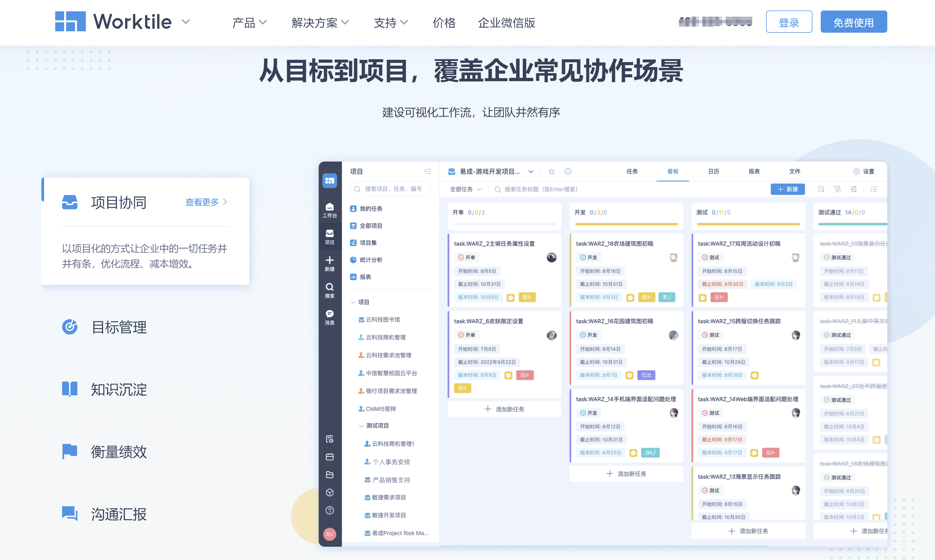
Task: Click the sort icon next to 新建 button
Action: pyautogui.click(x=820, y=189)
